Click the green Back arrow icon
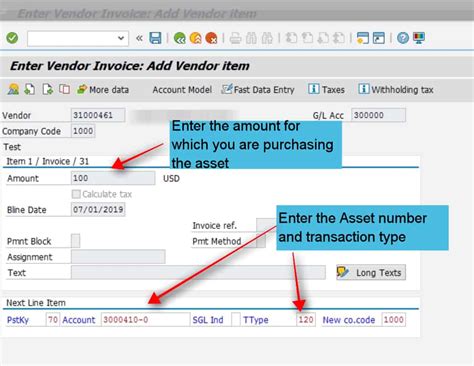 [x=180, y=38]
